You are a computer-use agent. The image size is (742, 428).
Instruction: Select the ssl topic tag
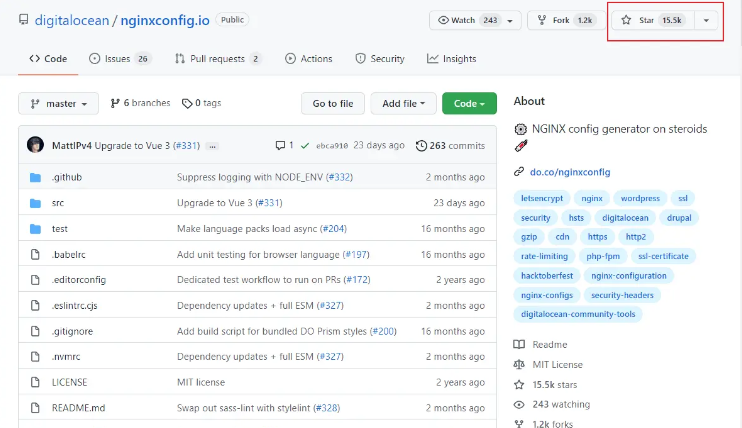pos(682,198)
